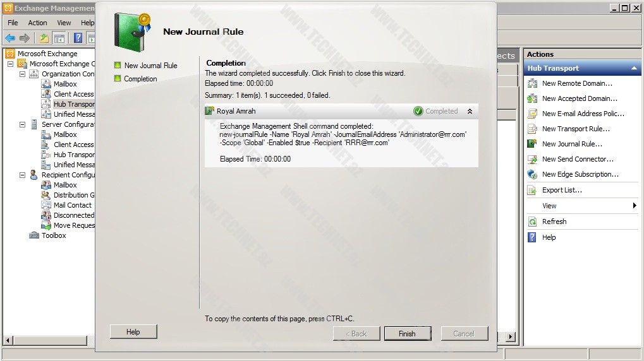
Task: Collapse the Recipient Configuration tree node
Action: point(22,175)
